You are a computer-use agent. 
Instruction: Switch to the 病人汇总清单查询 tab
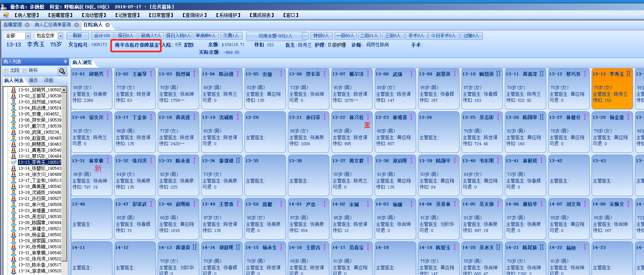[53, 25]
